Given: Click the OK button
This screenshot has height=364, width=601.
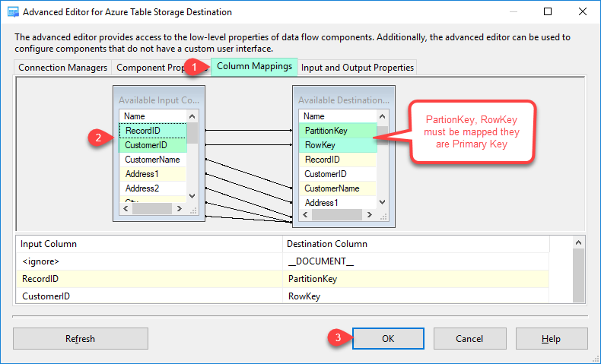Looking at the screenshot, I should pyautogui.click(x=388, y=338).
